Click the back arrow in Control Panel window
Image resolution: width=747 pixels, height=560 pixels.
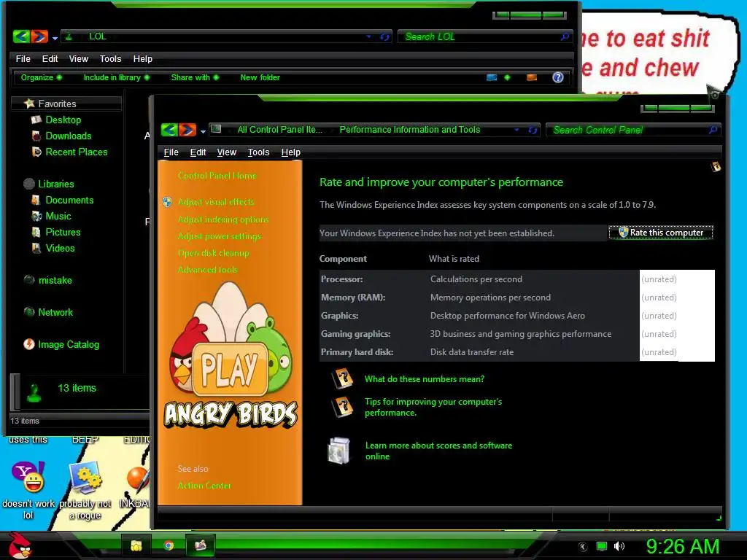[169, 130]
